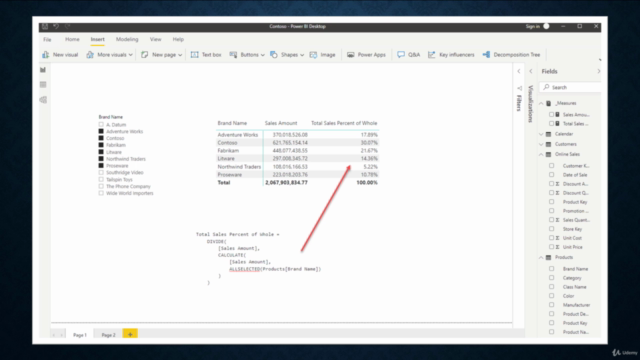Click the Search field in Fields pane
The image size is (640, 360).
click(x=571, y=87)
